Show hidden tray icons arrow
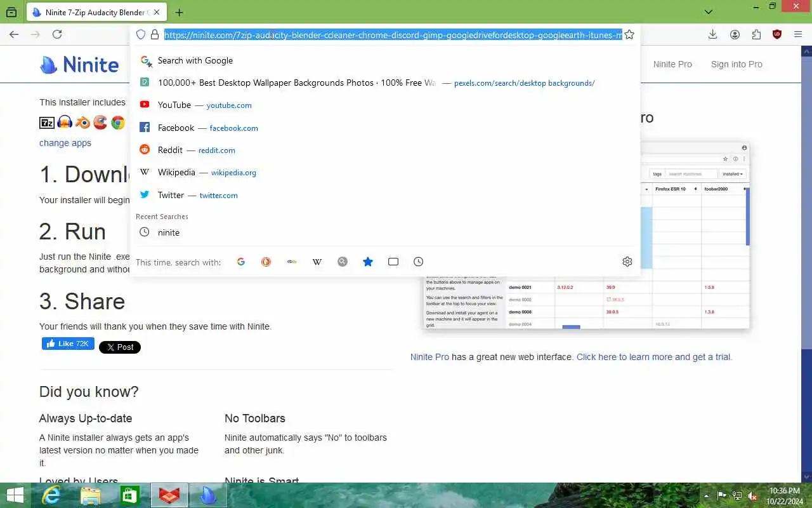 pyautogui.click(x=707, y=495)
